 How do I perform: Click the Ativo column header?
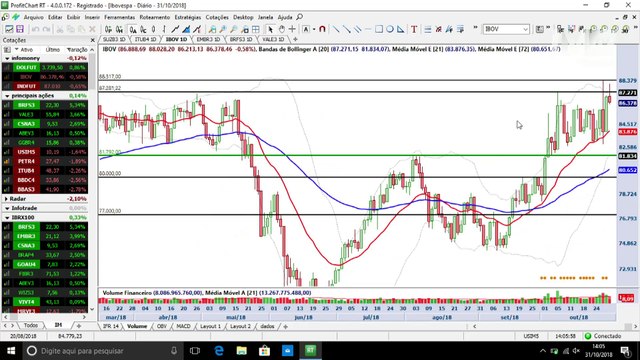pos(27,49)
